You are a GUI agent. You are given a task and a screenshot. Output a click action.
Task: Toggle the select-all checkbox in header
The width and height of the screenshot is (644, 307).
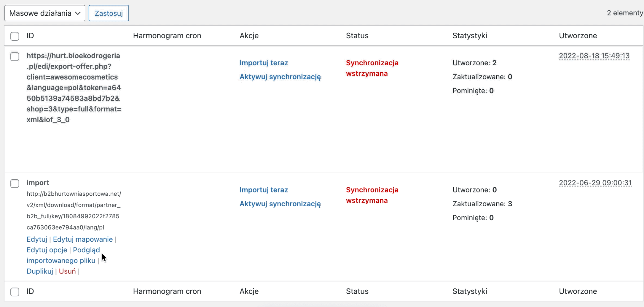(15, 36)
